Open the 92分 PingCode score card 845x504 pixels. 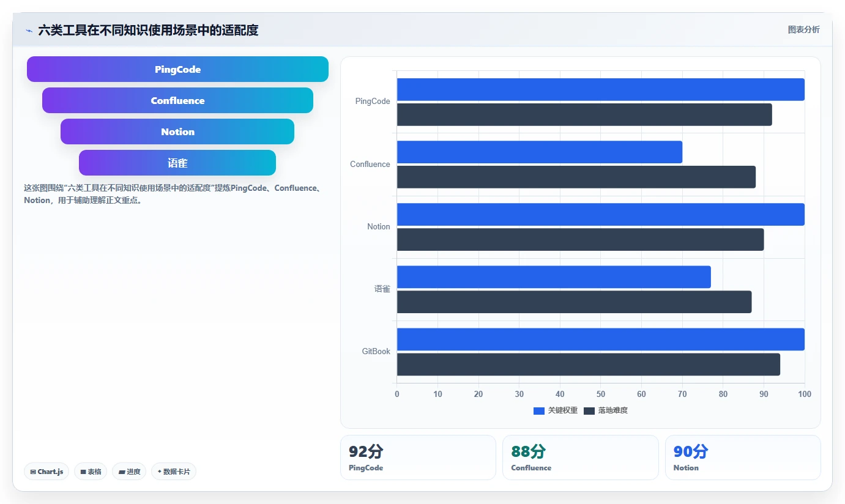(x=418, y=458)
